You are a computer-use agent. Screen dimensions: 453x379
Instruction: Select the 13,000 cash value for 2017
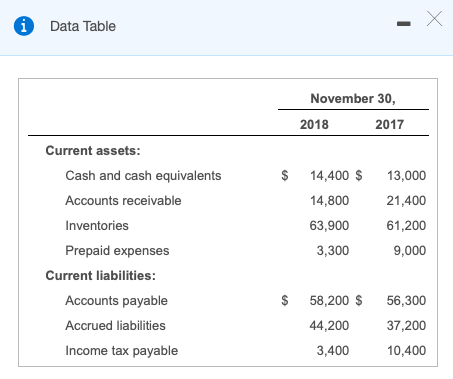point(406,175)
